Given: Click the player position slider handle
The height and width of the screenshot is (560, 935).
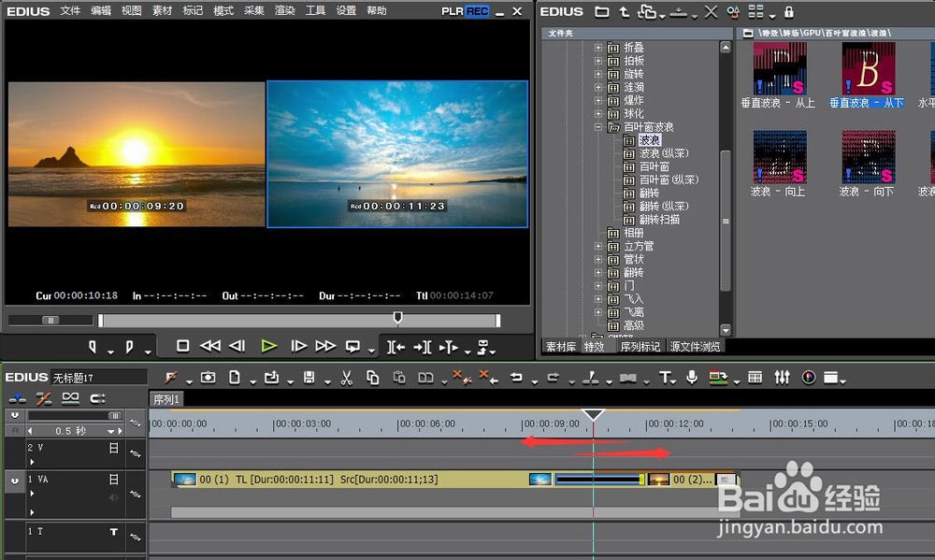Looking at the screenshot, I should click(397, 318).
